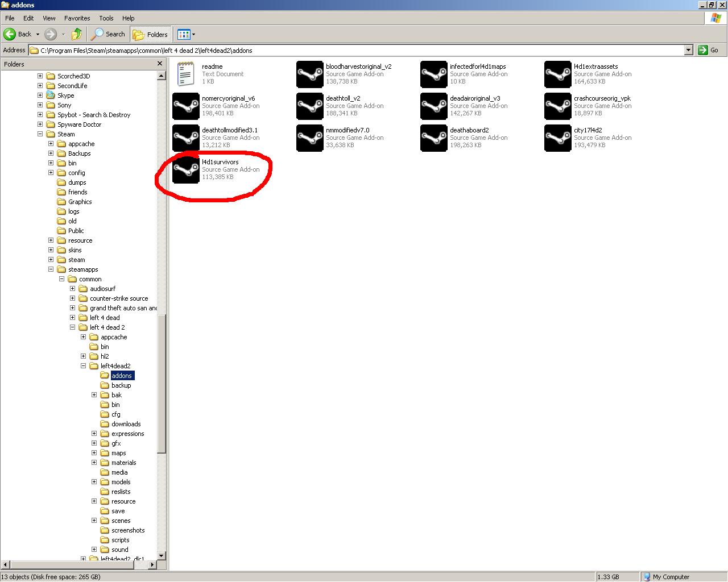The image size is (728, 582).
Task: Click the Go button
Action: pyautogui.click(x=709, y=50)
